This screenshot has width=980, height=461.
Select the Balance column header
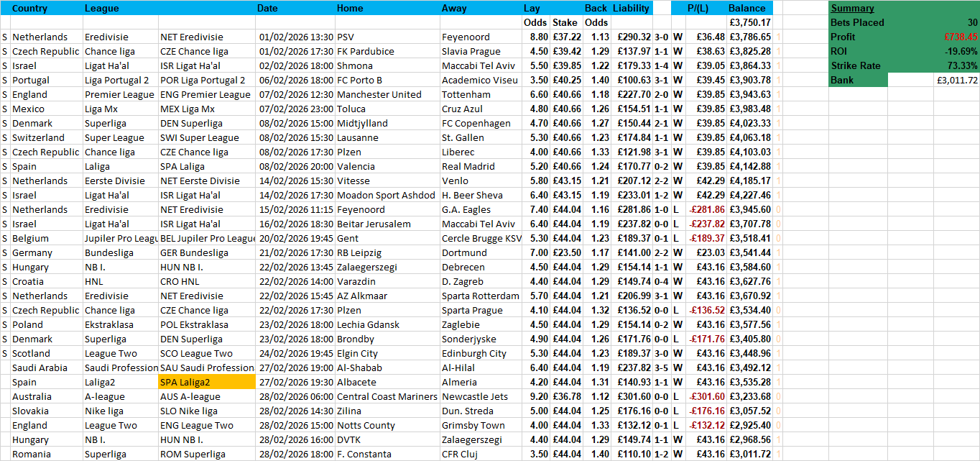coord(747,8)
